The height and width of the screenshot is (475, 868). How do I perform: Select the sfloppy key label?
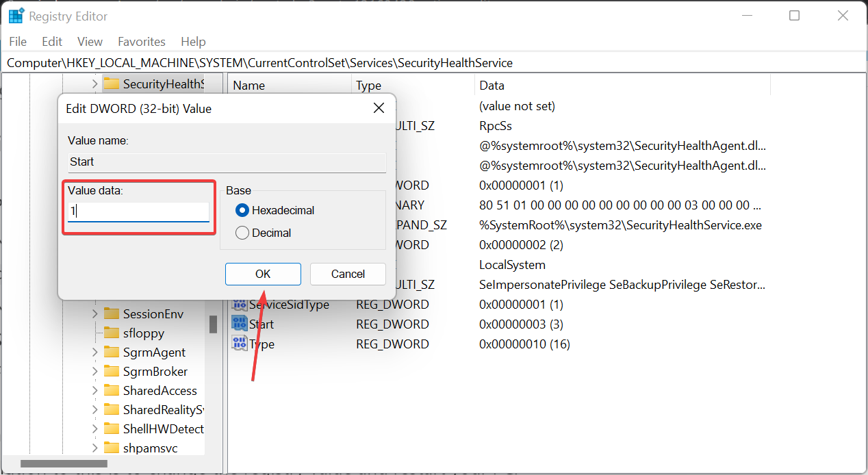pyautogui.click(x=144, y=333)
